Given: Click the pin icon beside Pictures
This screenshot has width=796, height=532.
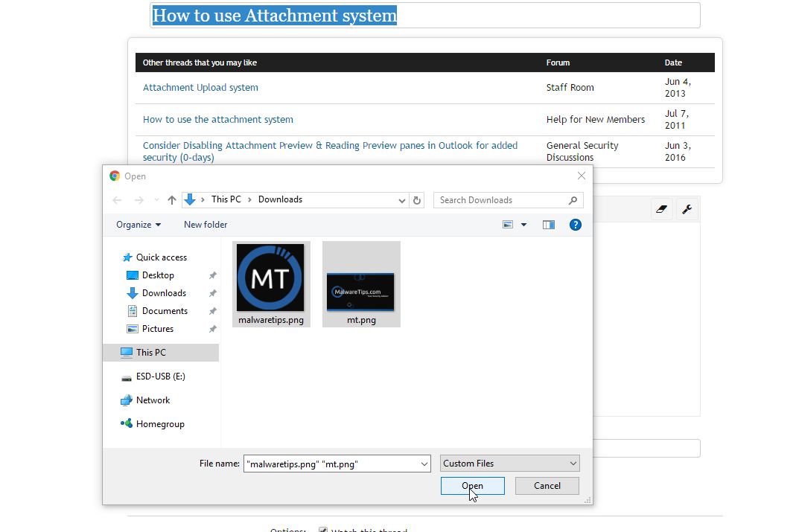Looking at the screenshot, I should (213, 329).
